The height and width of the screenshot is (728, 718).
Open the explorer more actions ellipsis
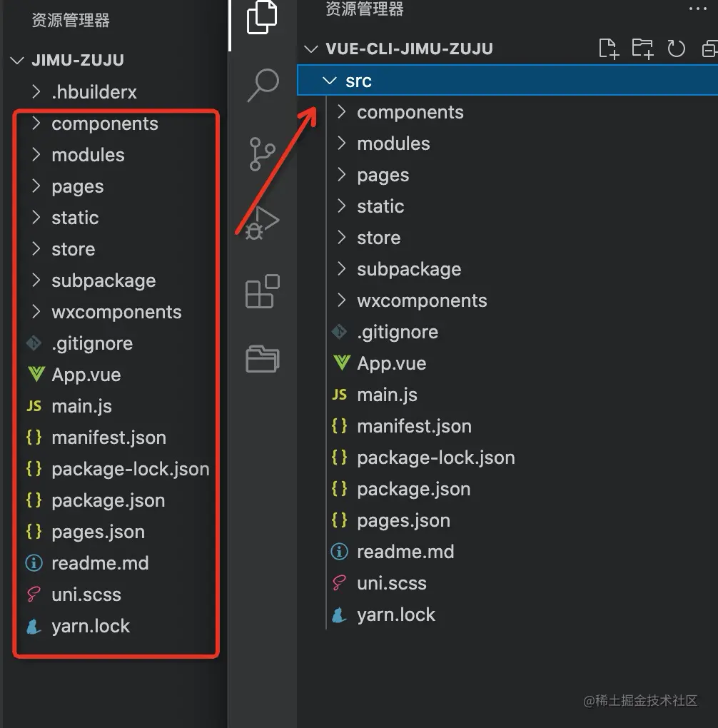pos(697,9)
